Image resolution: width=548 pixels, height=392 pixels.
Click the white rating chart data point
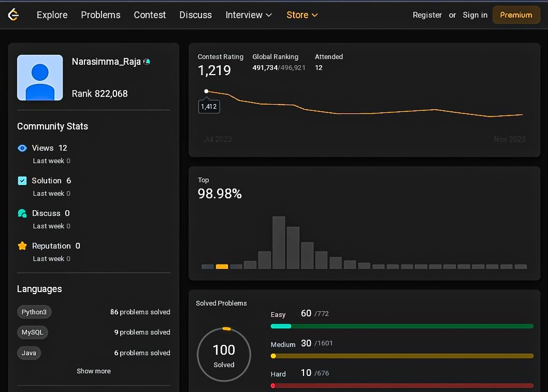tap(206, 91)
